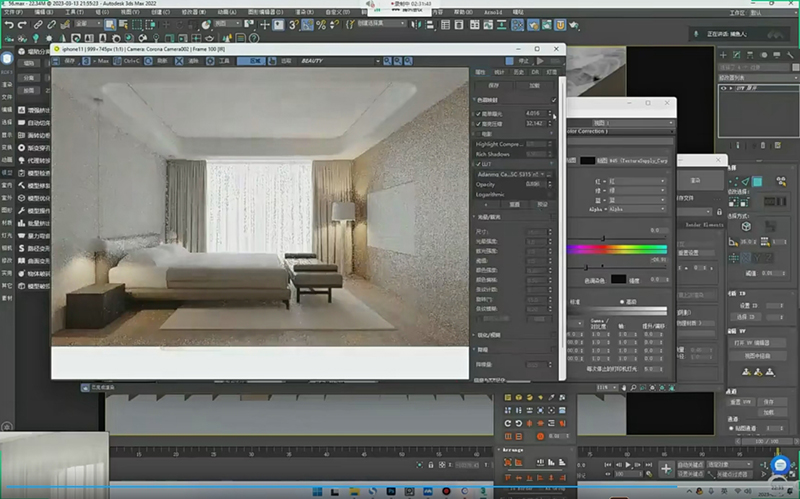Toggle the 3D Snaps icon

293,24
